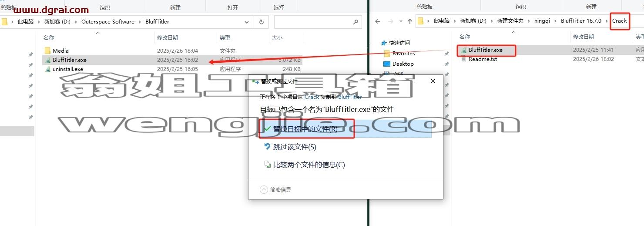Click folder icon in Outerspace Software address bar
644x226 pixels.
click(x=4, y=21)
